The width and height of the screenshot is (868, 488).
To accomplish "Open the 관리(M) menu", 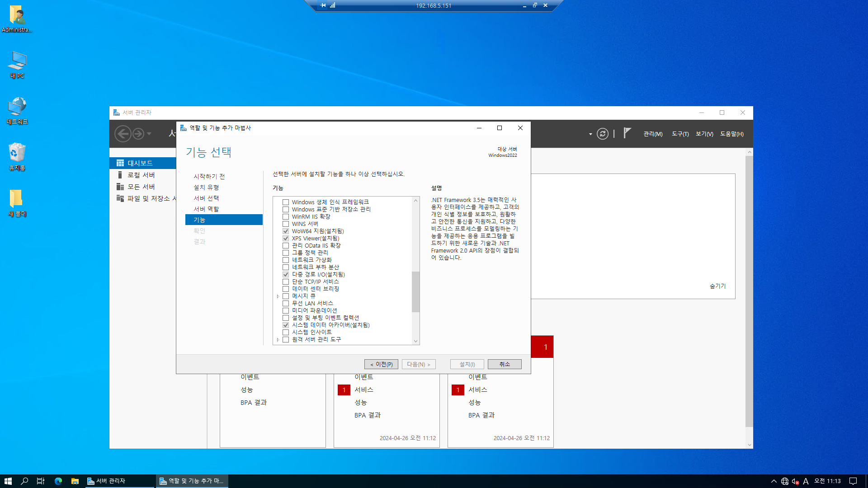I will tap(653, 134).
